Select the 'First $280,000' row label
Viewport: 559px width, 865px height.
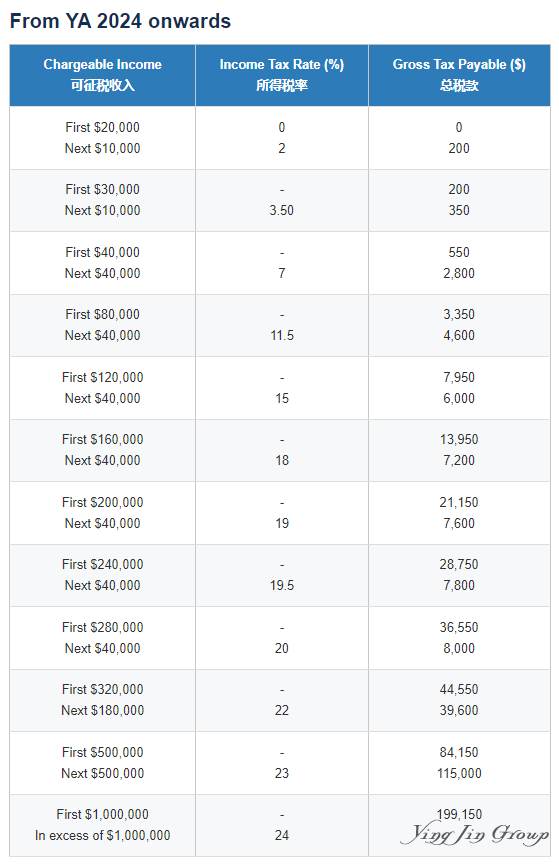pos(103,628)
